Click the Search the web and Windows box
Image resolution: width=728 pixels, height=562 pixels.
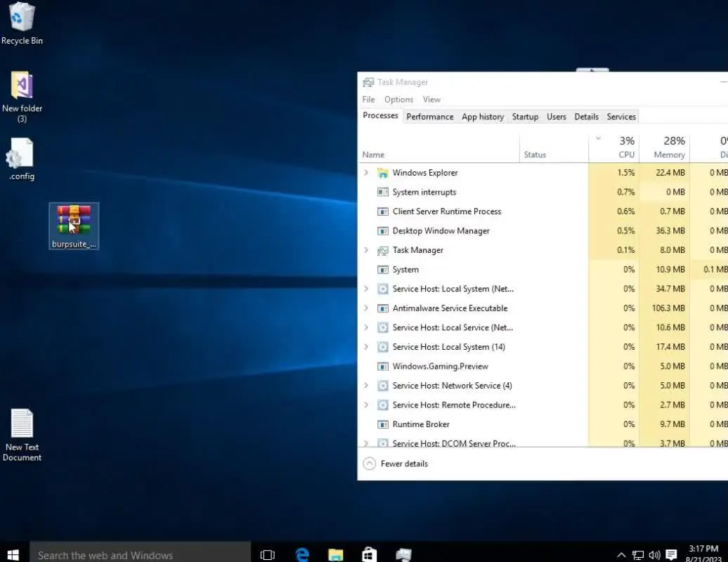click(x=141, y=555)
